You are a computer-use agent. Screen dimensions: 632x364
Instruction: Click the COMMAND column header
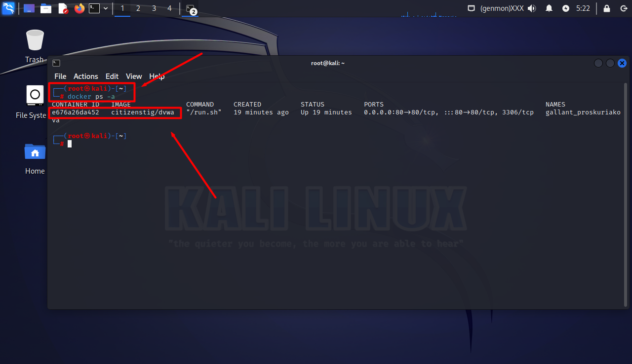pyautogui.click(x=200, y=105)
